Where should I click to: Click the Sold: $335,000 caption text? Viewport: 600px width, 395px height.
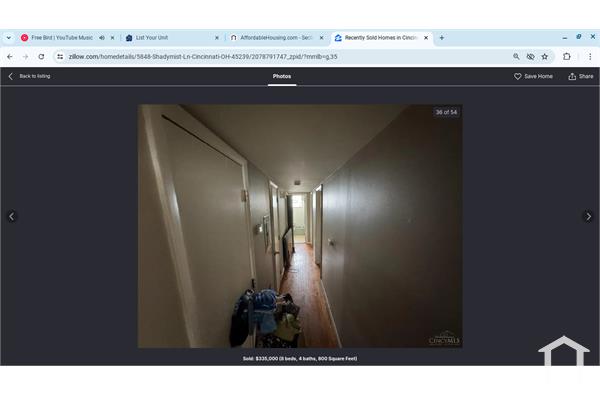coord(300,359)
